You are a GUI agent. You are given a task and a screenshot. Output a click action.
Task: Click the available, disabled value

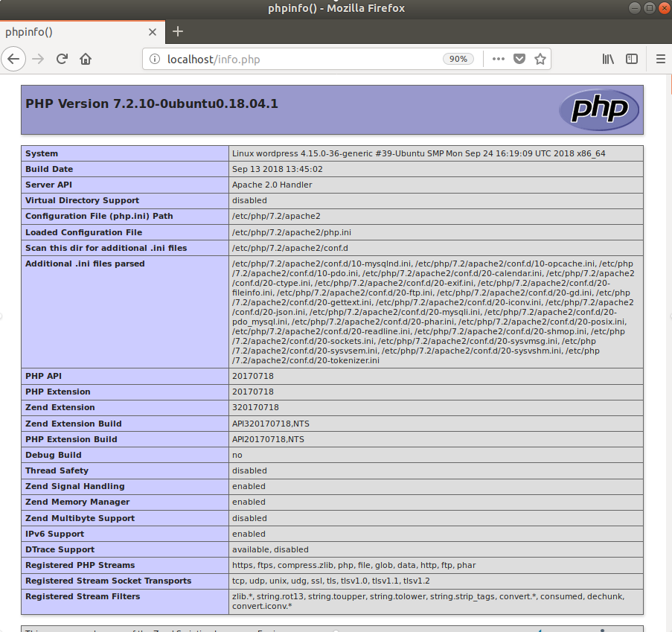click(x=270, y=549)
